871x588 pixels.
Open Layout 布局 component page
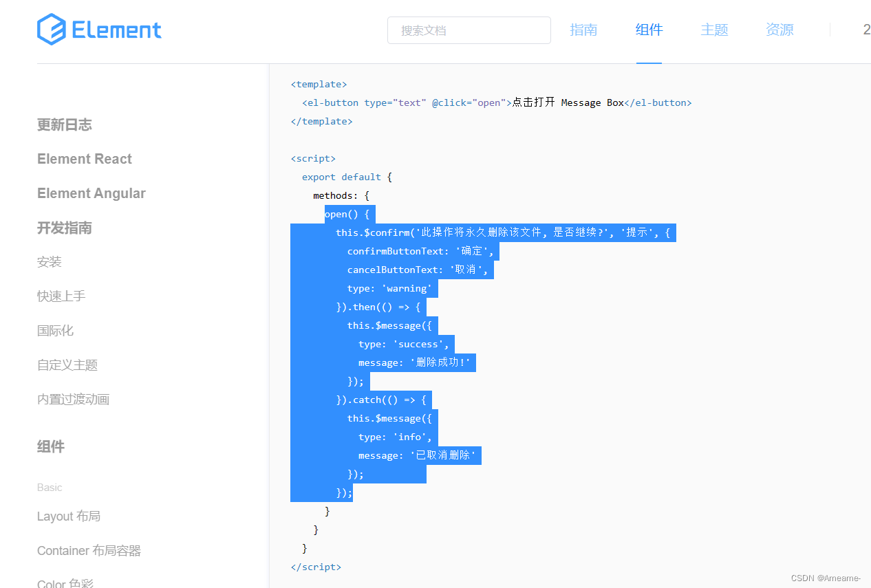69,516
